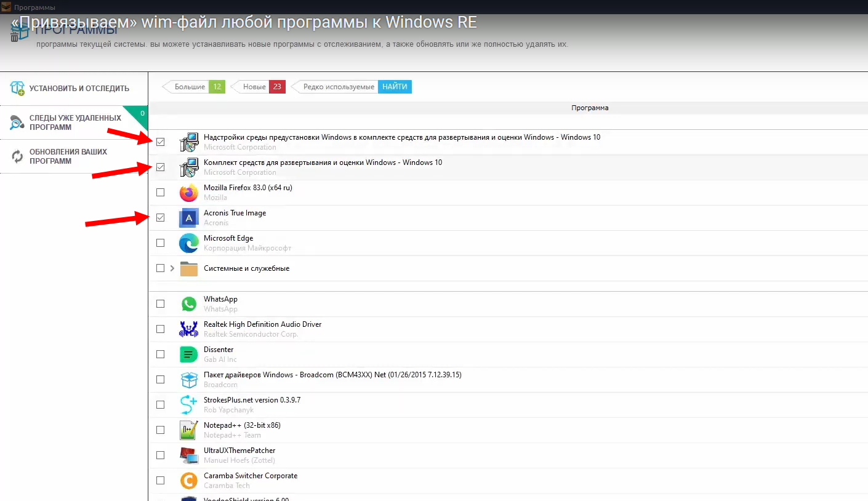
Task: Select the Microsoft Edge entry text
Action: point(228,238)
